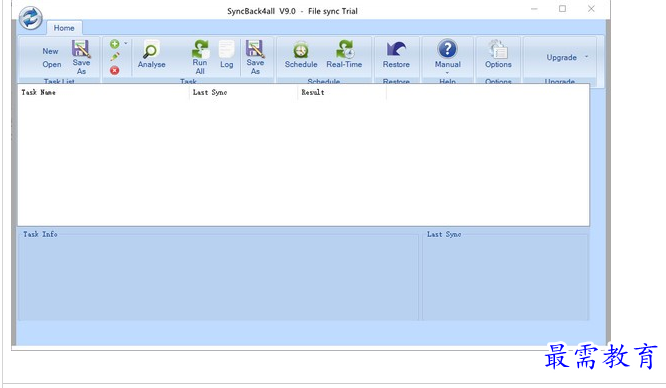The width and height of the screenshot is (666, 388).
Task: Expand the dropdown arrow beside the add icon
Action: 126,43
